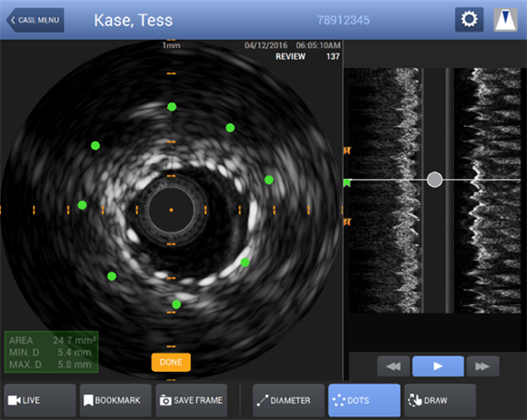
Task: Select the green current-frame flag marker
Action: pos(347,183)
